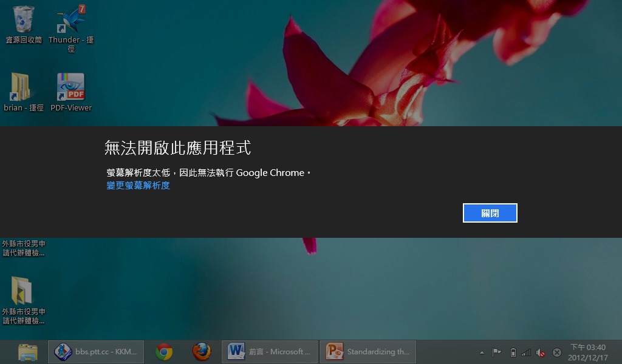Click the 關閉 button in the error dialog

pyautogui.click(x=490, y=213)
